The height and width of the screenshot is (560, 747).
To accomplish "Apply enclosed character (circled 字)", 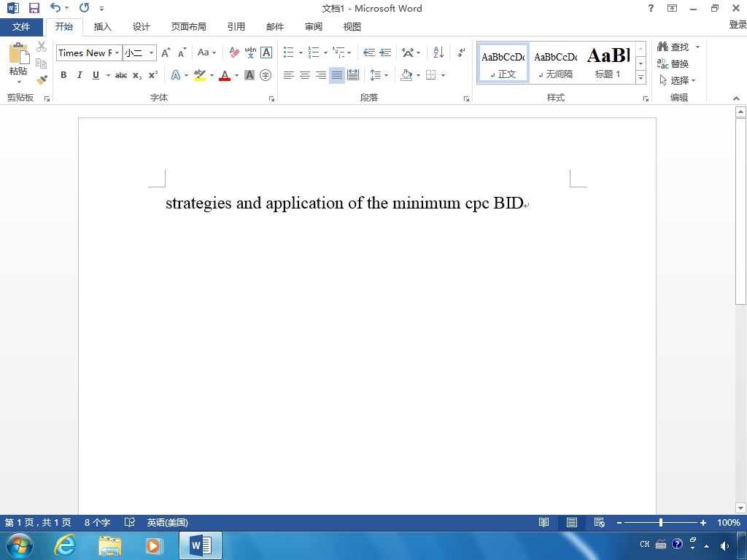I will [266, 75].
